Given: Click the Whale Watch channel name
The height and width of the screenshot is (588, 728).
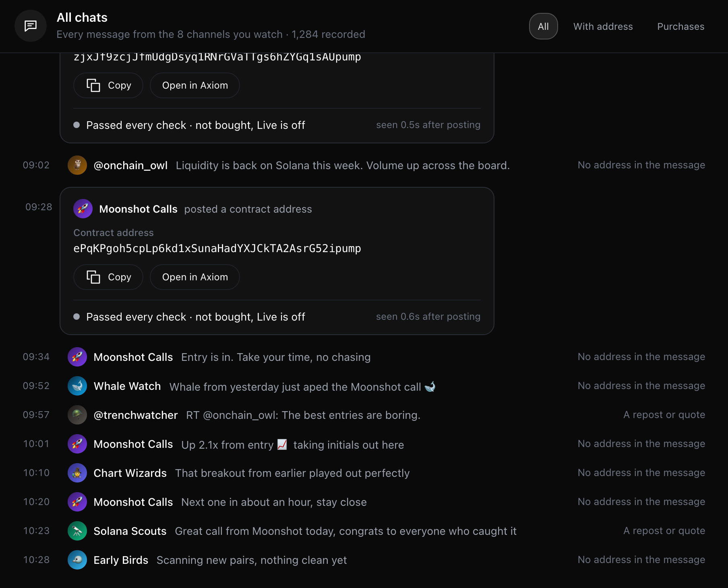Looking at the screenshot, I should tap(127, 386).
